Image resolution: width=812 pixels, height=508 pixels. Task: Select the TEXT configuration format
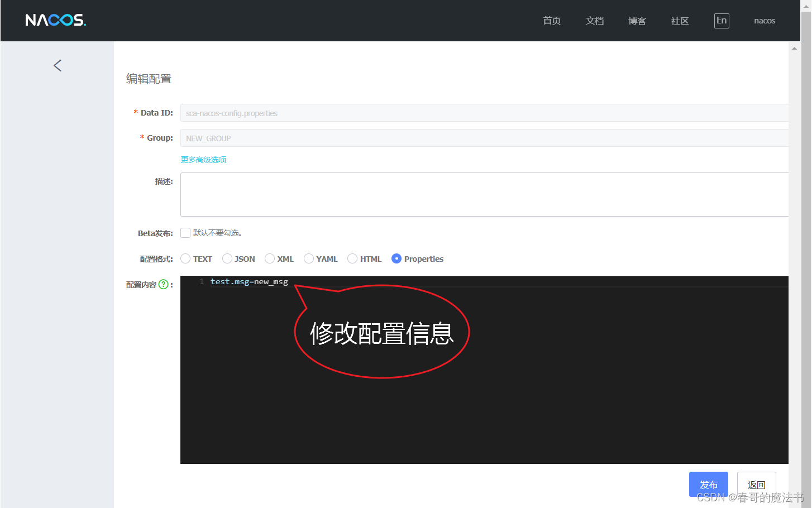tap(185, 258)
